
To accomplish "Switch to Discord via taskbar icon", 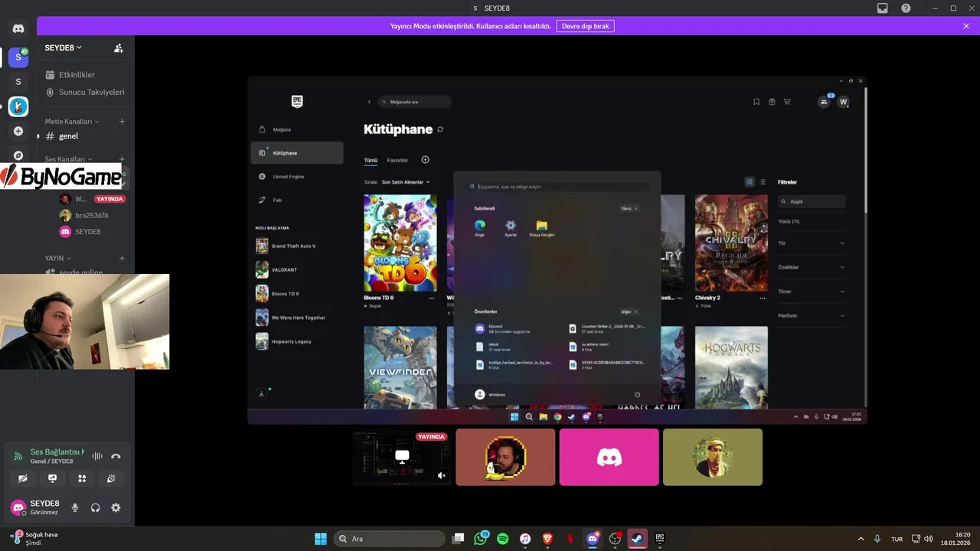I will [593, 539].
